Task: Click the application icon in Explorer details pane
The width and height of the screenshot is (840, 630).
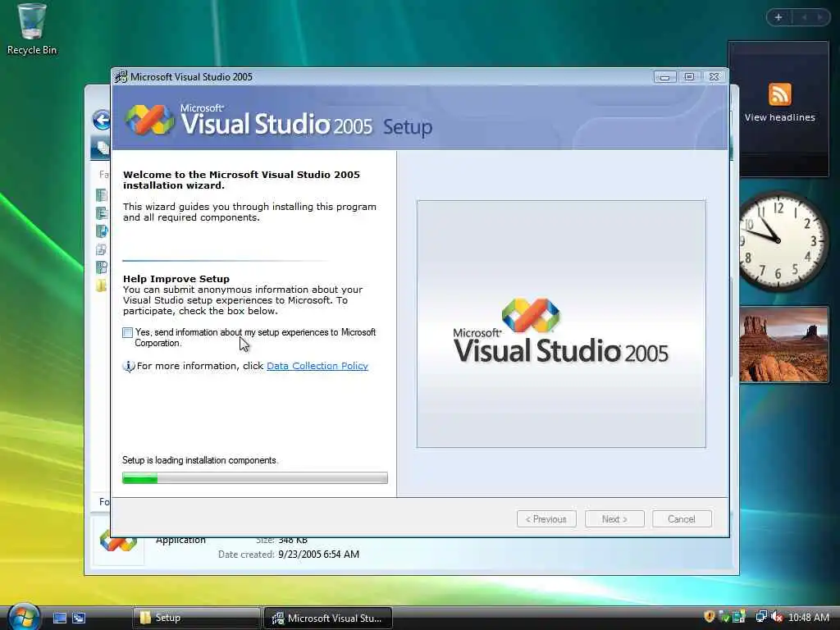Action: [118, 542]
